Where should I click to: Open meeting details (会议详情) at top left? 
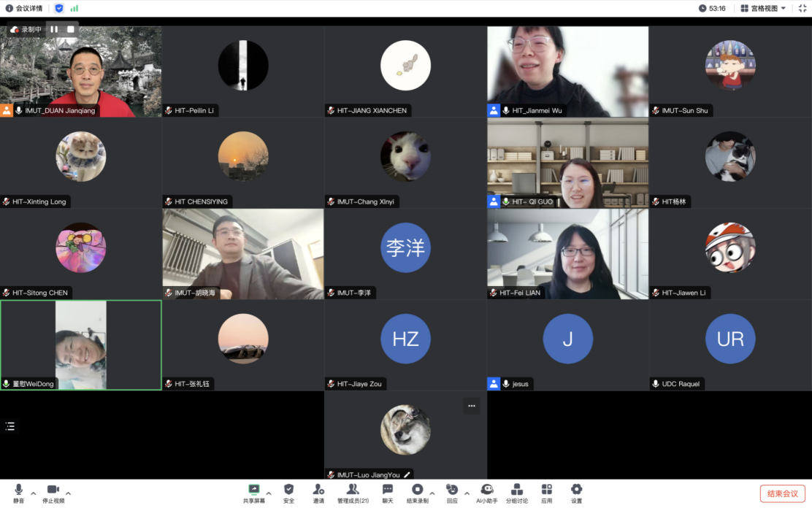coord(24,8)
